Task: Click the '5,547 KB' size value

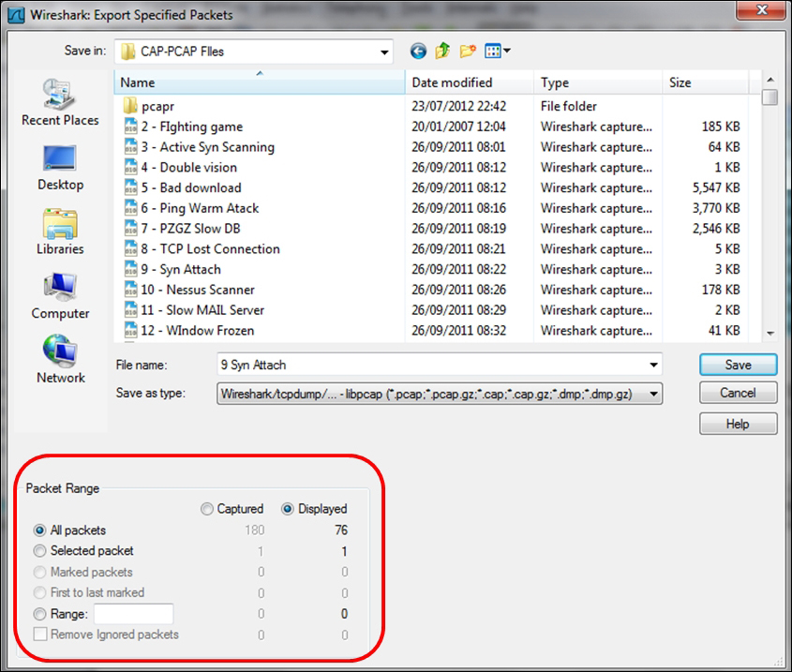Action: pyautogui.click(x=716, y=188)
